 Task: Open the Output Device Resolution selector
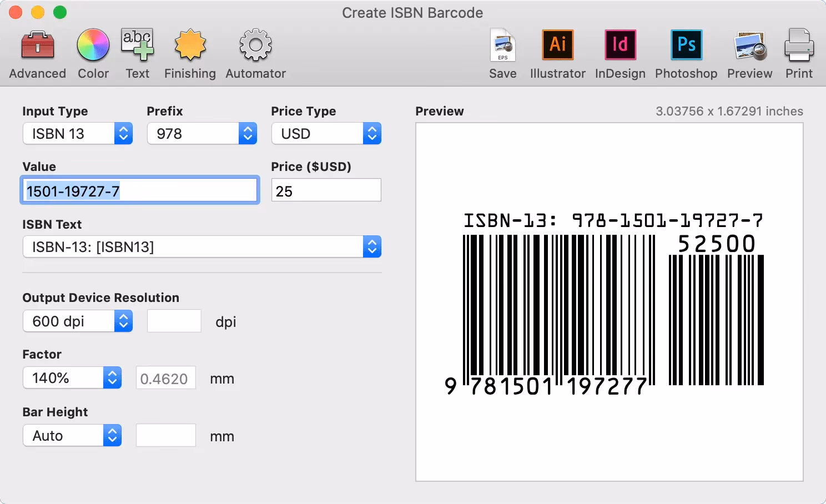coord(77,321)
